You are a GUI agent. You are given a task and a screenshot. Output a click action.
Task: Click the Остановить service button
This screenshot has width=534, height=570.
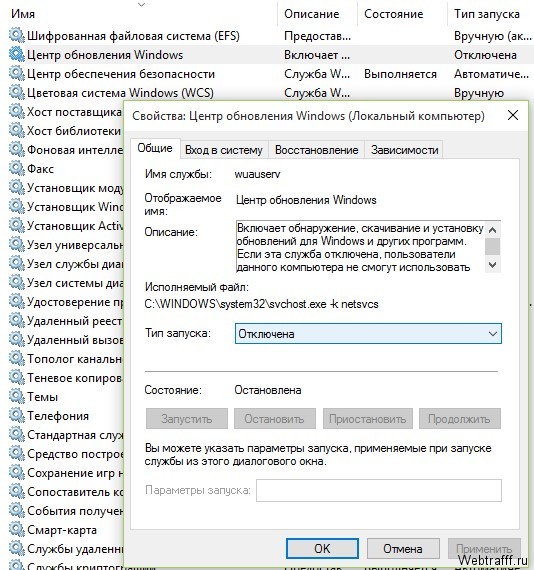pos(274,419)
